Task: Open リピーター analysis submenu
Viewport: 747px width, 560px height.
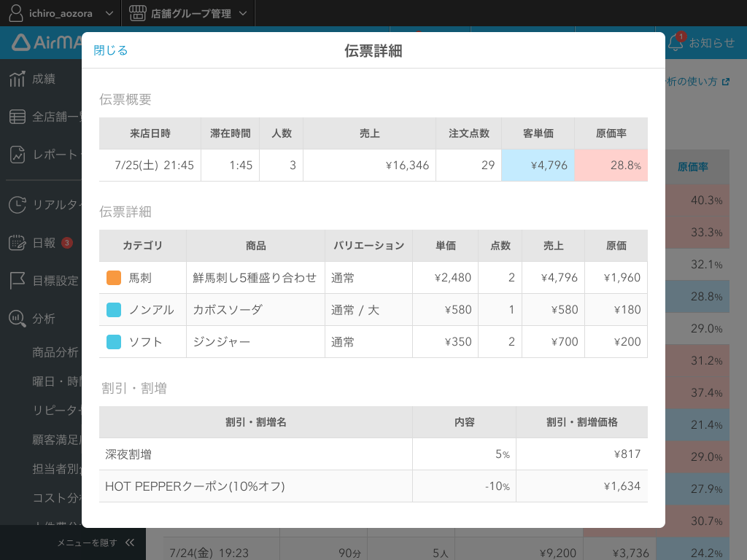Action: (57, 411)
